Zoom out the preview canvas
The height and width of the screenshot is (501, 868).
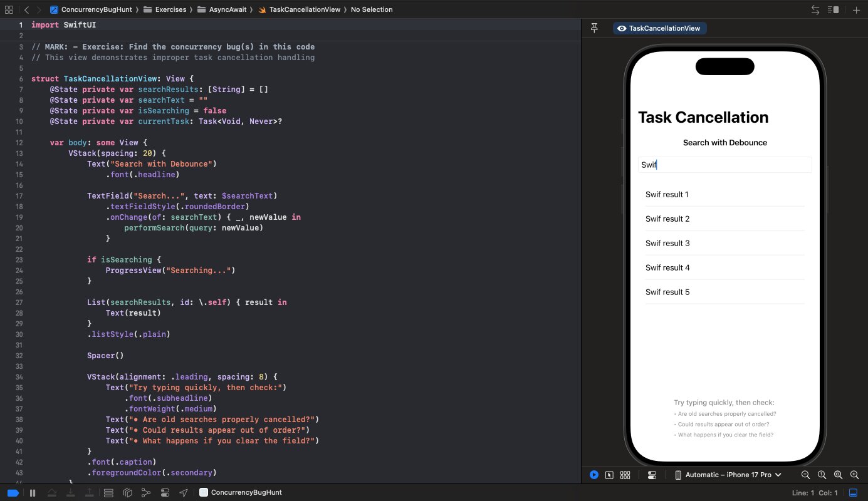click(x=805, y=475)
